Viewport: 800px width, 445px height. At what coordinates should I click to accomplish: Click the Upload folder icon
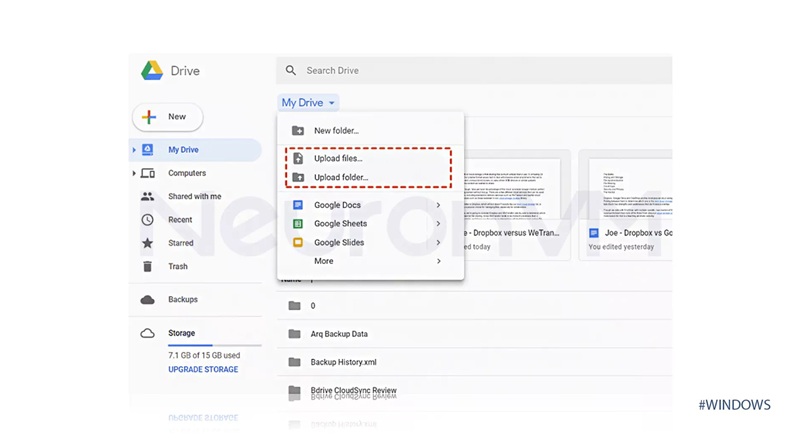[x=298, y=177]
